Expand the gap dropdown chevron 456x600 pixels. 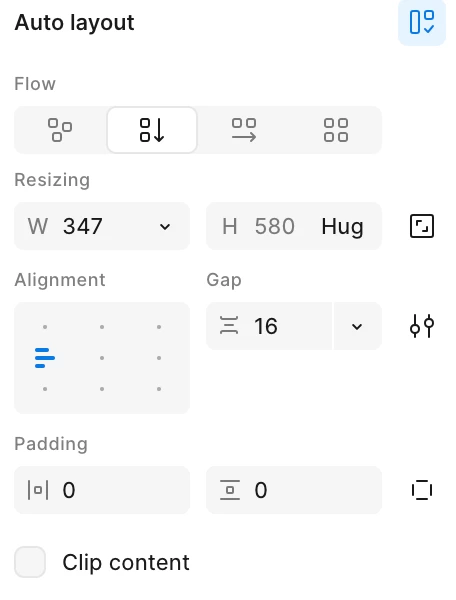[357, 326]
